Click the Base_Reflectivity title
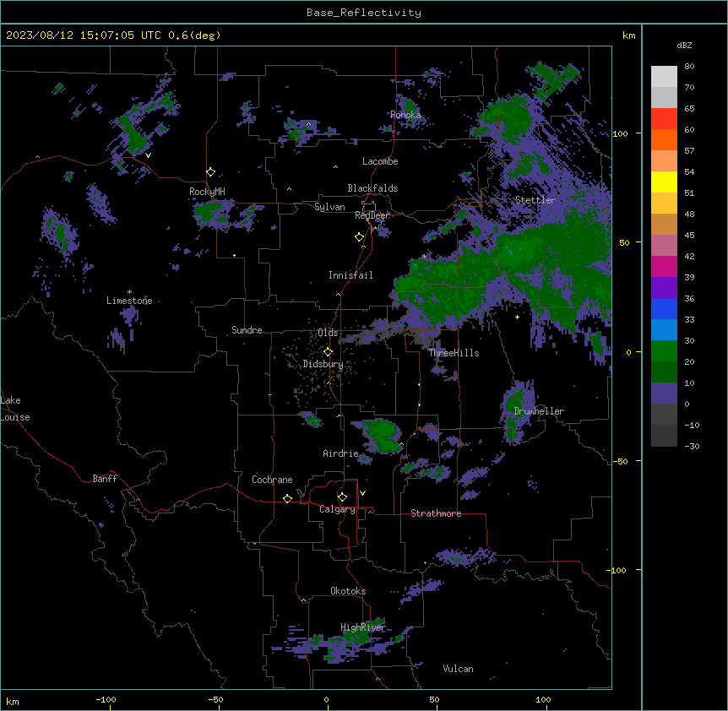Image resolution: width=728 pixels, height=711 pixels. click(364, 13)
